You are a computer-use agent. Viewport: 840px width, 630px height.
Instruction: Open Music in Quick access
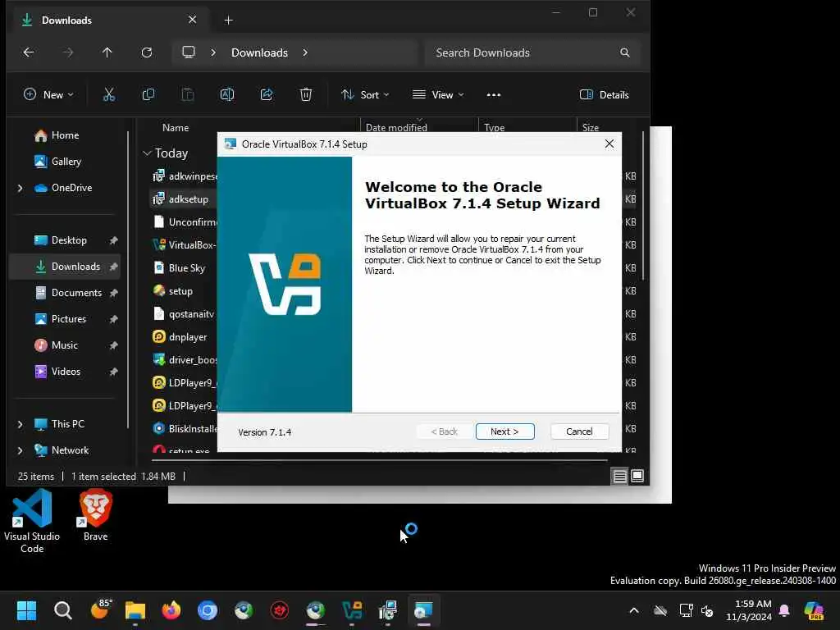[64, 345]
